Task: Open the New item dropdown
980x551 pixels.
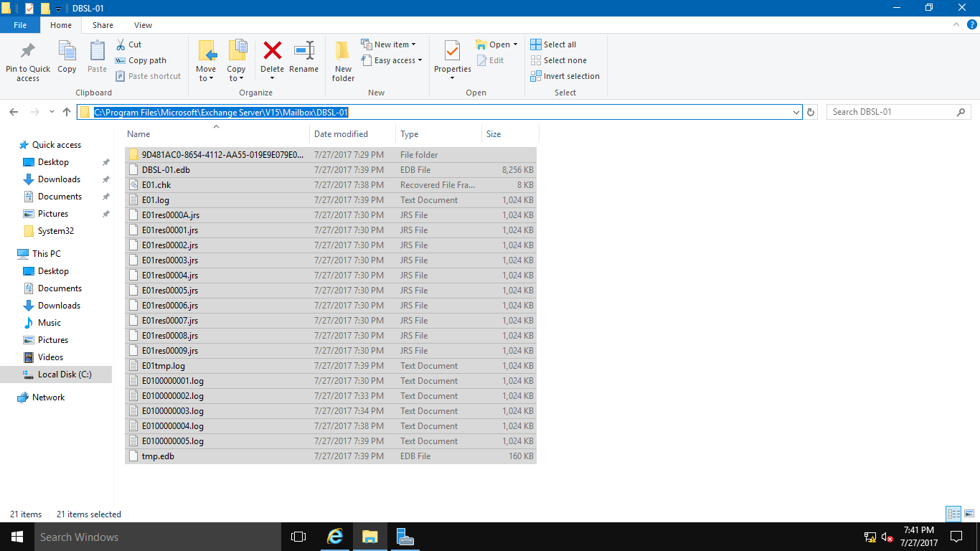Action: [392, 44]
